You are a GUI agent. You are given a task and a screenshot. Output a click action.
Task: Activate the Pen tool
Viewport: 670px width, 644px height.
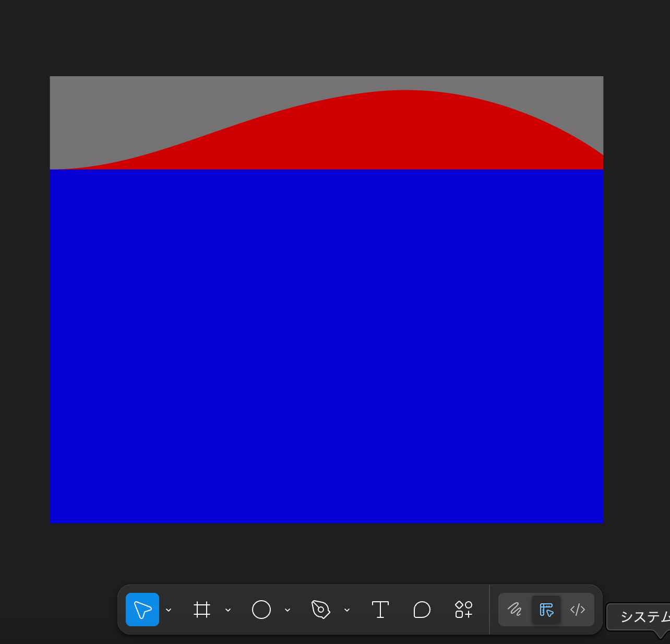pyautogui.click(x=321, y=610)
